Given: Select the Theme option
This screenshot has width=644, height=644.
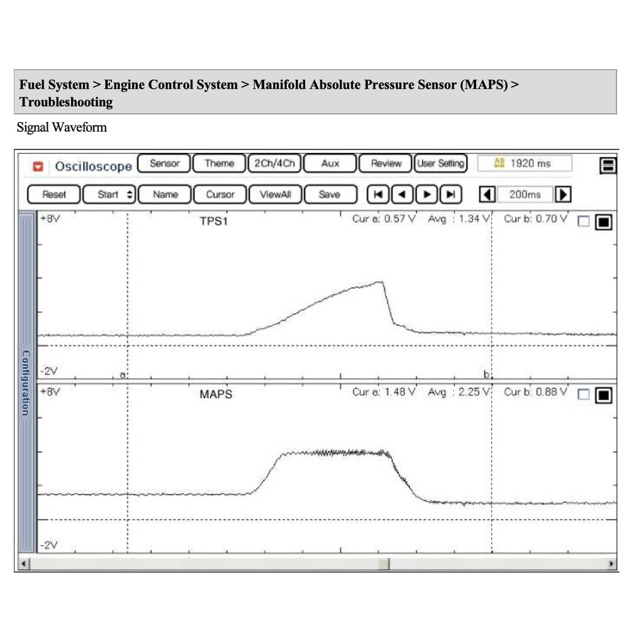Looking at the screenshot, I should [218, 164].
